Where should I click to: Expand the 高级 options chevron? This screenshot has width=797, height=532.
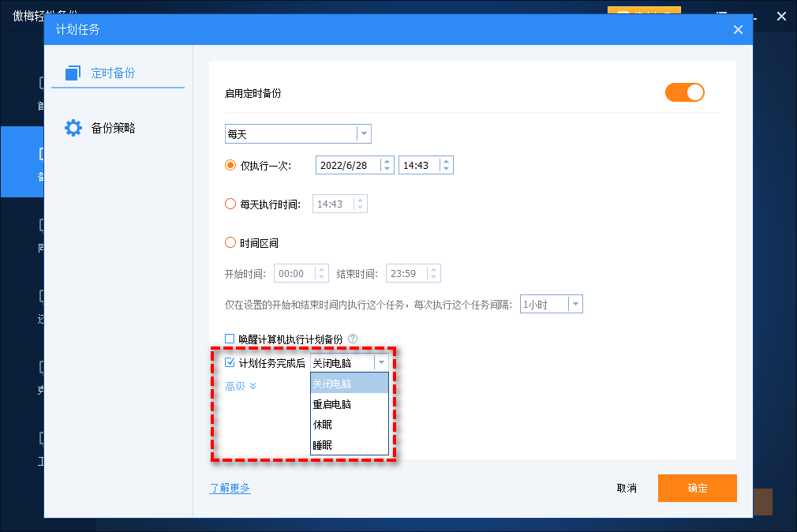point(253,386)
